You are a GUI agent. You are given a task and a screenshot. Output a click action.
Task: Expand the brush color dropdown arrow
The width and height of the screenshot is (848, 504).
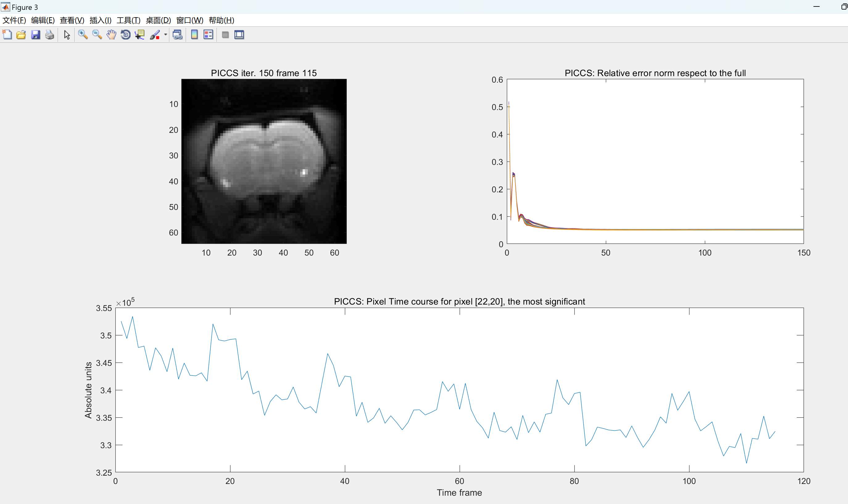166,35
